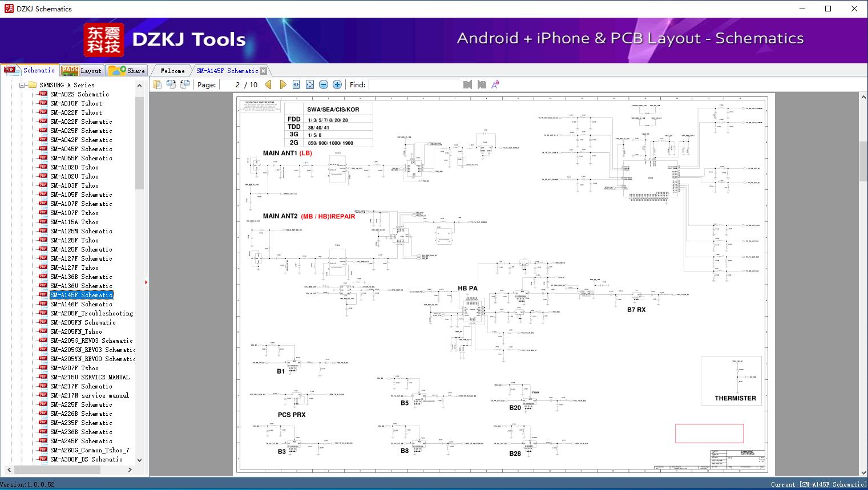Switch to the Welcome document tab
Image resolution: width=868 pixels, height=490 pixels.
click(x=172, y=71)
